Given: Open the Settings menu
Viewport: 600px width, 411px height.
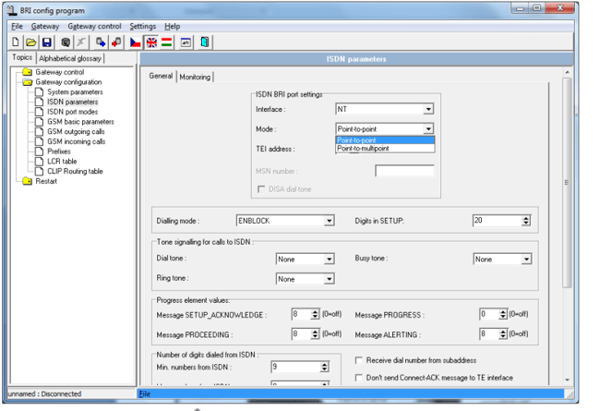Looking at the screenshot, I should (143, 26).
